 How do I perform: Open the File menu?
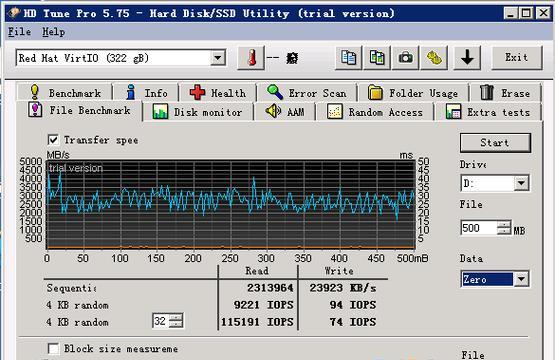click(x=19, y=32)
